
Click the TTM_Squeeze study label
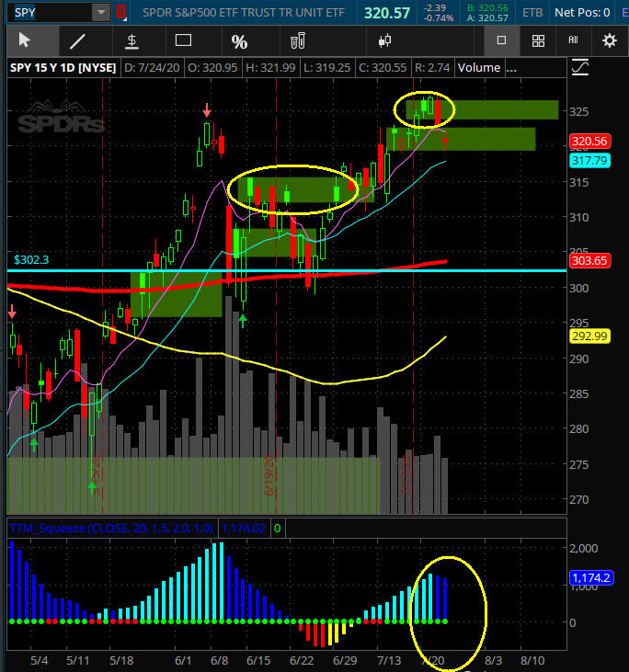pyautogui.click(x=111, y=528)
